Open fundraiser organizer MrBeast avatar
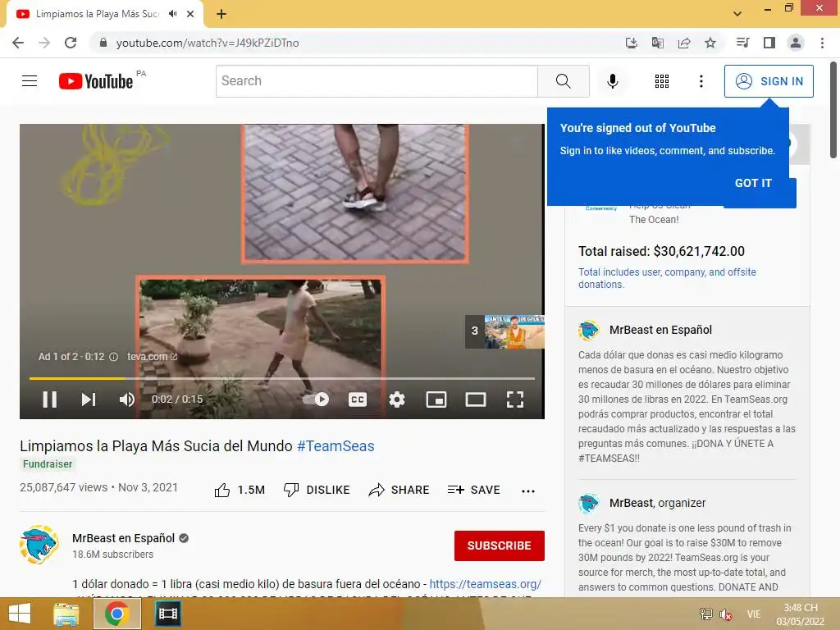840x630 pixels. pyautogui.click(x=588, y=503)
